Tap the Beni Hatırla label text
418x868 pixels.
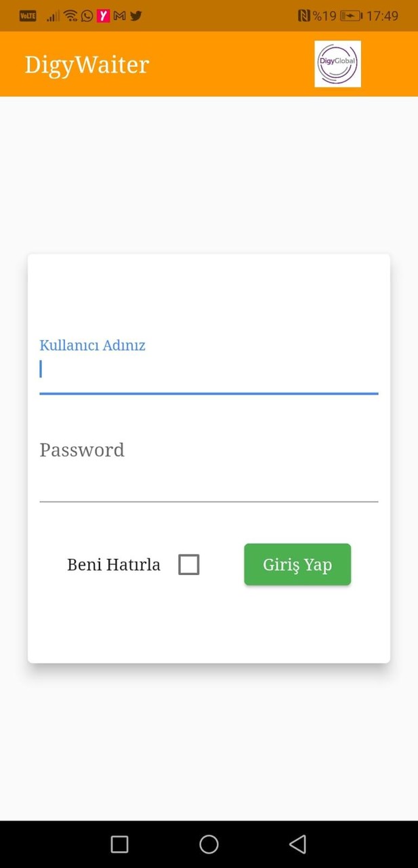[x=114, y=565]
